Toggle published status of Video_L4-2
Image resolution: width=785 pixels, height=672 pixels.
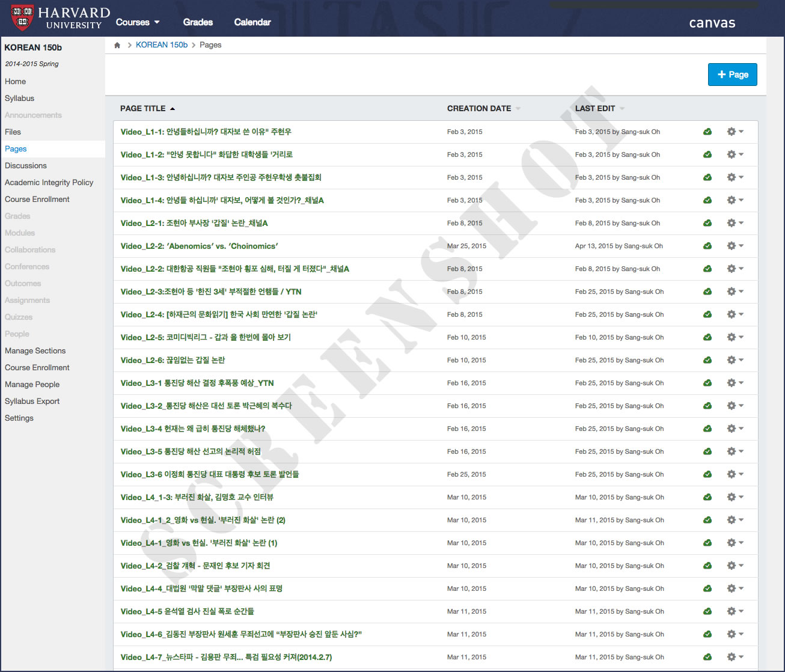coord(707,566)
